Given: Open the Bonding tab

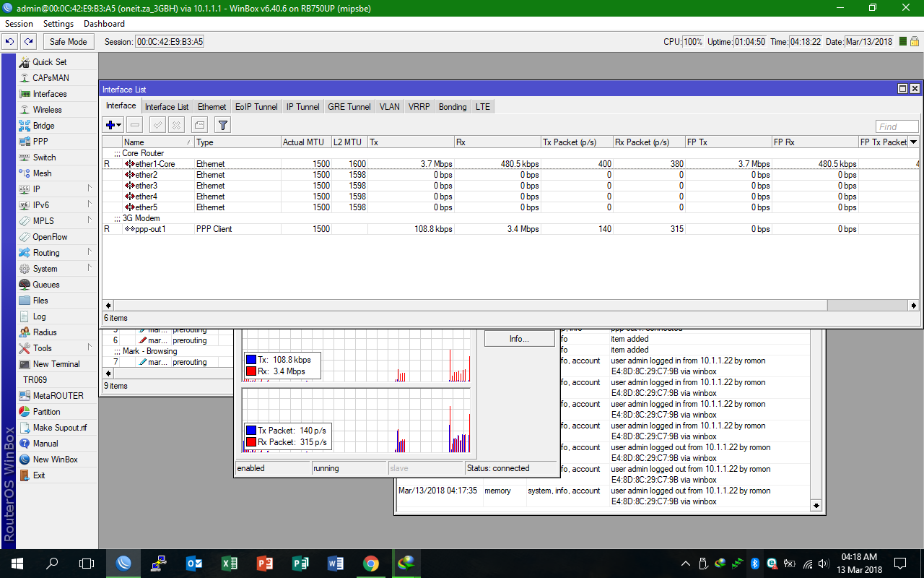Looking at the screenshot, I should tap(453, 107).
